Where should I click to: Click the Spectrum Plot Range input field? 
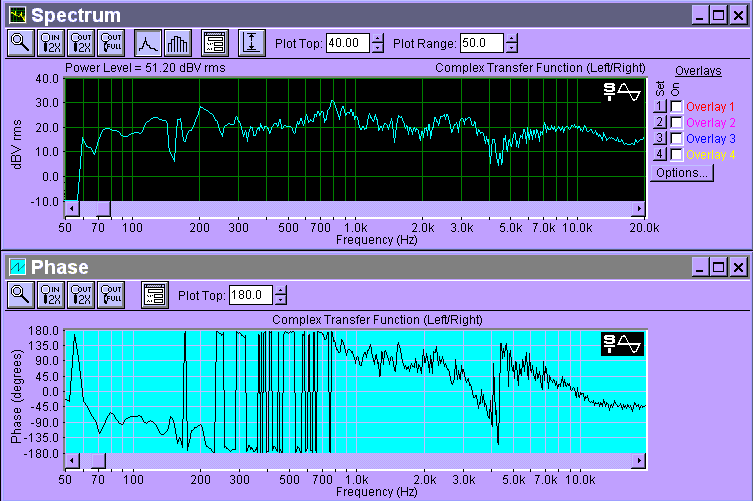tap(481, 42)
